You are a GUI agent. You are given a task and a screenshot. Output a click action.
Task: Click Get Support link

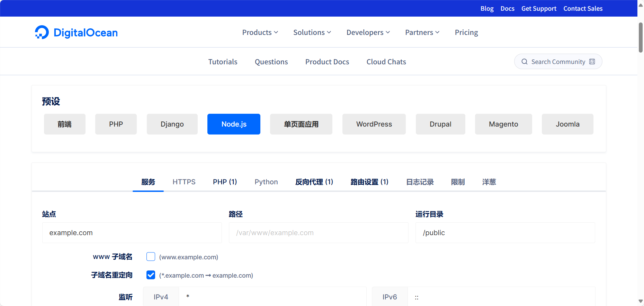539,9
